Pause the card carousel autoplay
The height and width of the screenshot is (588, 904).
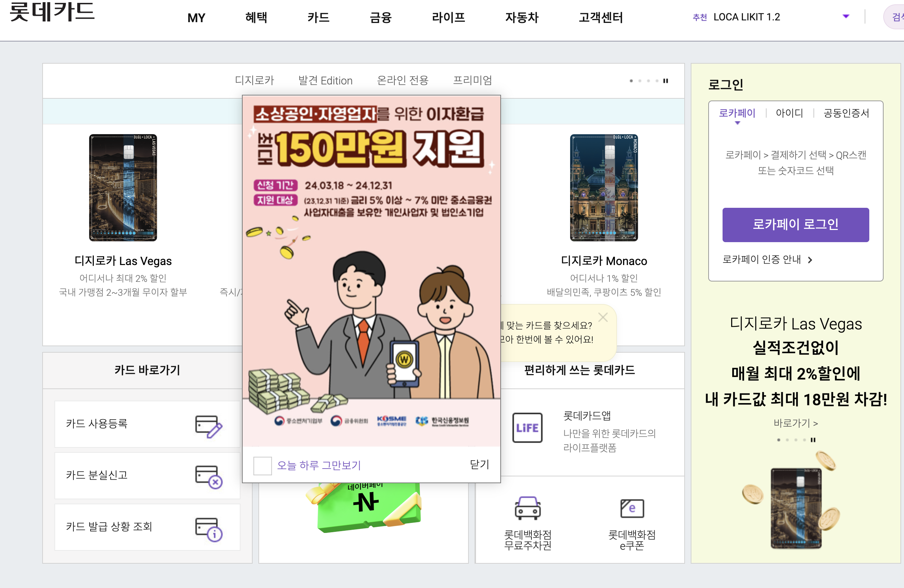click(x=665, y=80)
